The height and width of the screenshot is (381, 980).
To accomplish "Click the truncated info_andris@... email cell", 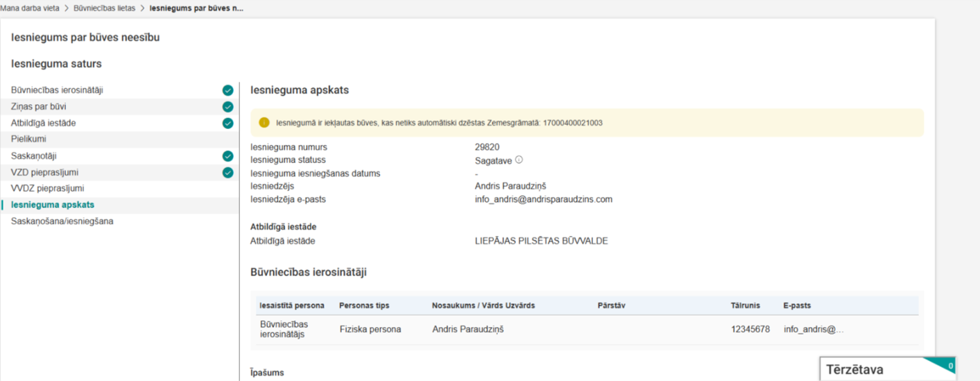I will point(813,330).
